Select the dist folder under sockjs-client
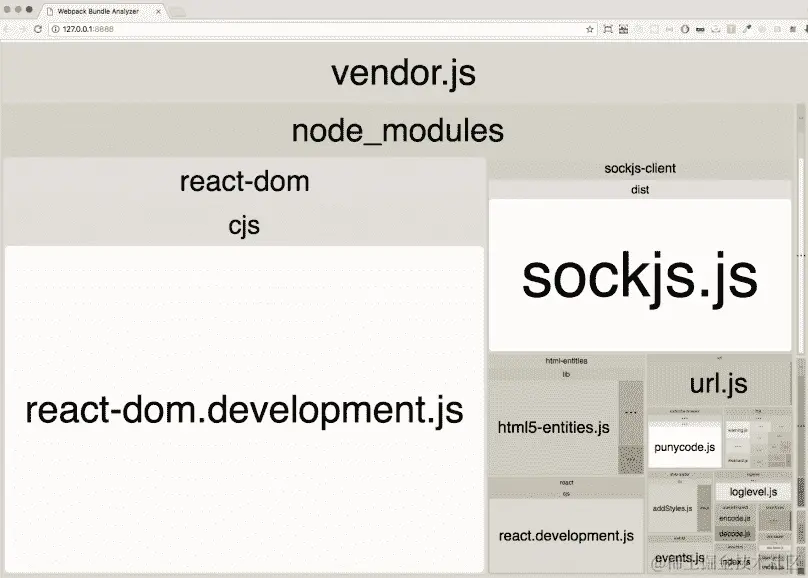 tap(640, 190)
